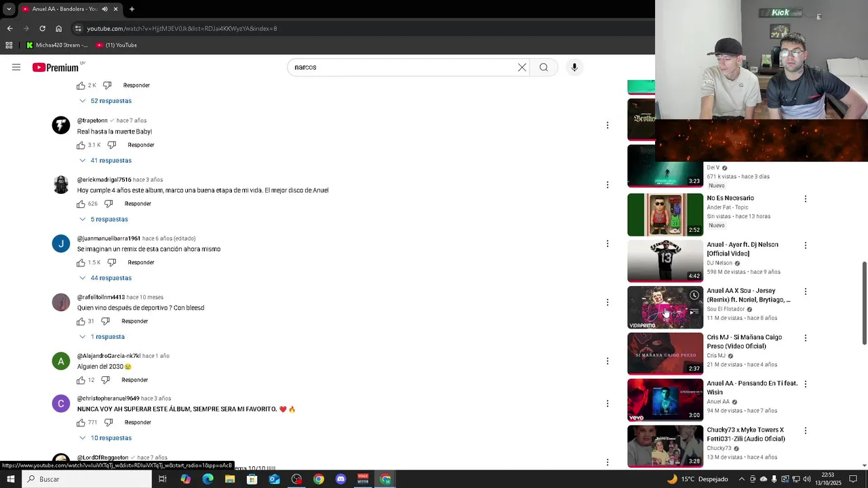Click the browser address bar URL
The width and height of the screenshot is (868, 488).
(x=182, y=28)
